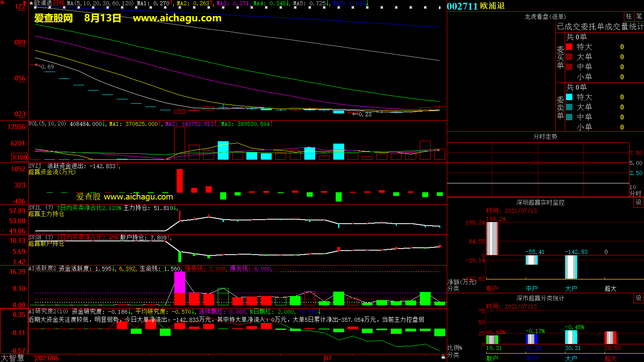Click the dark red 大单 buy-order swatch
644x362 pixels.
click(x=569, y=57)
